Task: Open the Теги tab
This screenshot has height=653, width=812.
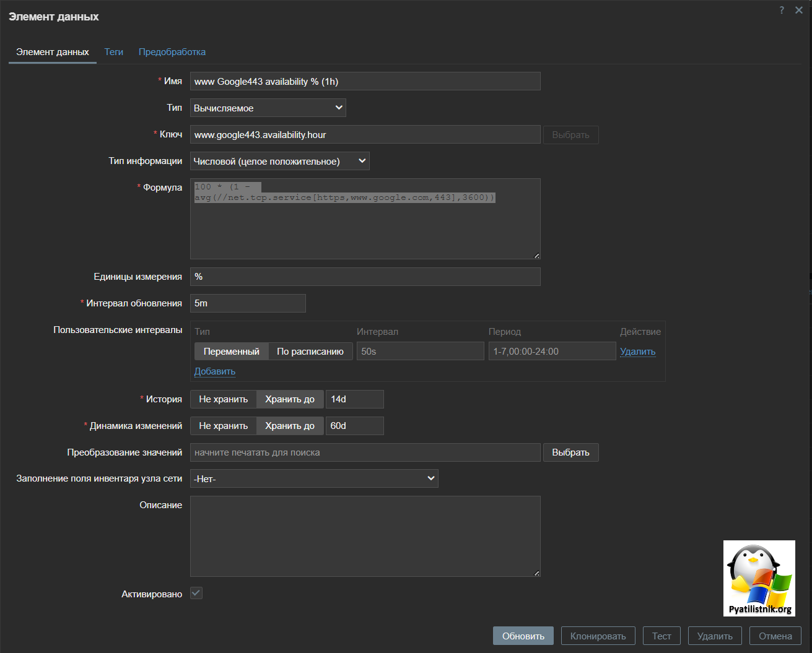Action: pos(114,52)
